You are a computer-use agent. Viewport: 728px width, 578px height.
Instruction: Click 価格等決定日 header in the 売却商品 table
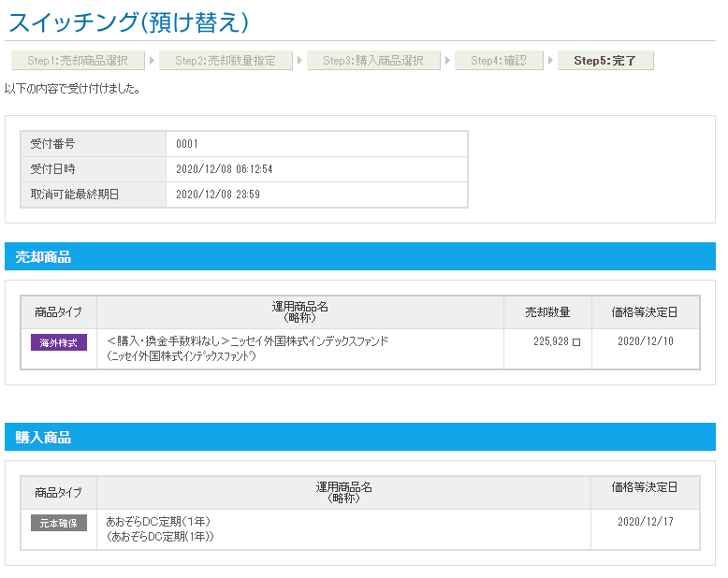coord(646,312)
